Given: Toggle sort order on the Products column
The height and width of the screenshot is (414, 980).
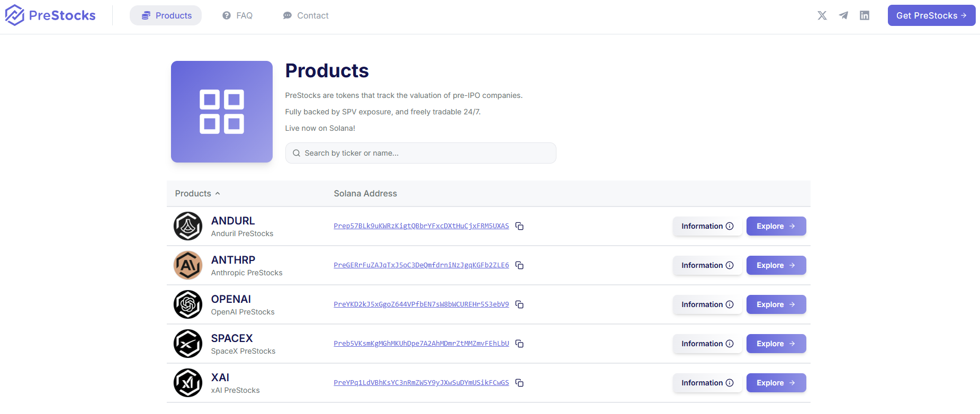Looking at the screenshot, I should point(197,194).
